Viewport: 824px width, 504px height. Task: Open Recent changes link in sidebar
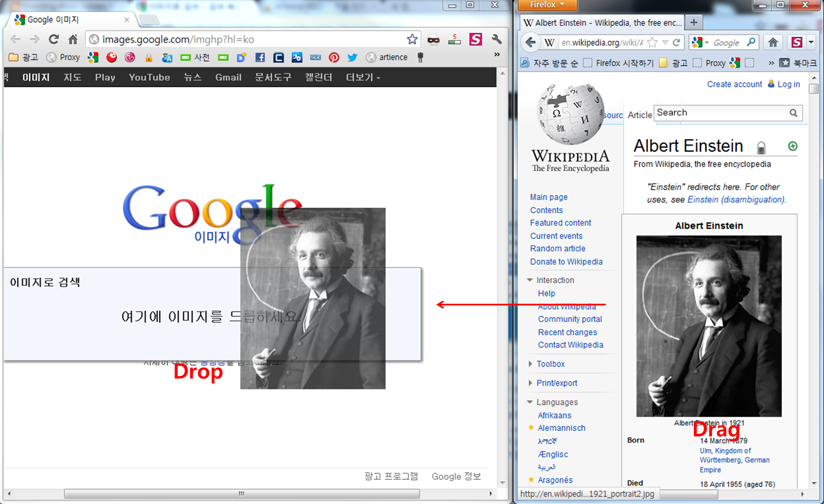pos(567,332)
